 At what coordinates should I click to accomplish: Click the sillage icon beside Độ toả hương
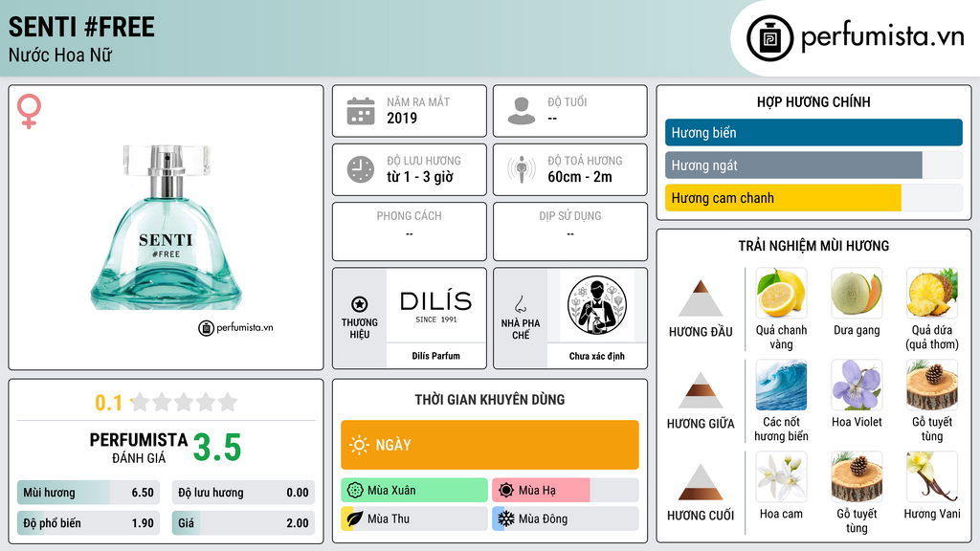click(522, 169)
